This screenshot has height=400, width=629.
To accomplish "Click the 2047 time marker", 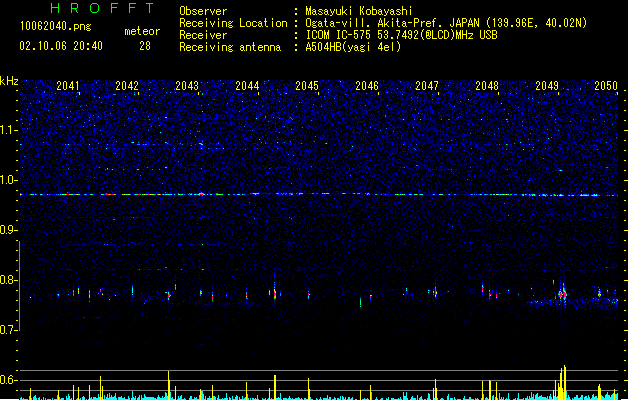I will pos(427,86).
